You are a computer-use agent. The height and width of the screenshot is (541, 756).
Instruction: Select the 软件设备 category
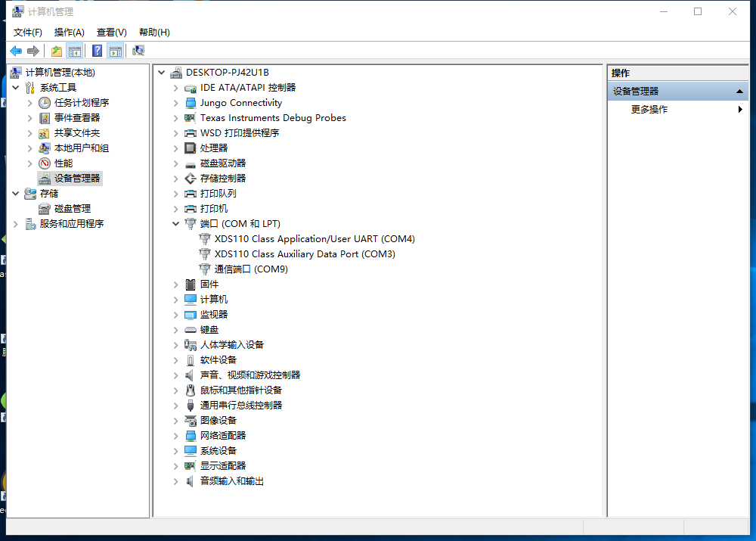[218, 360]
